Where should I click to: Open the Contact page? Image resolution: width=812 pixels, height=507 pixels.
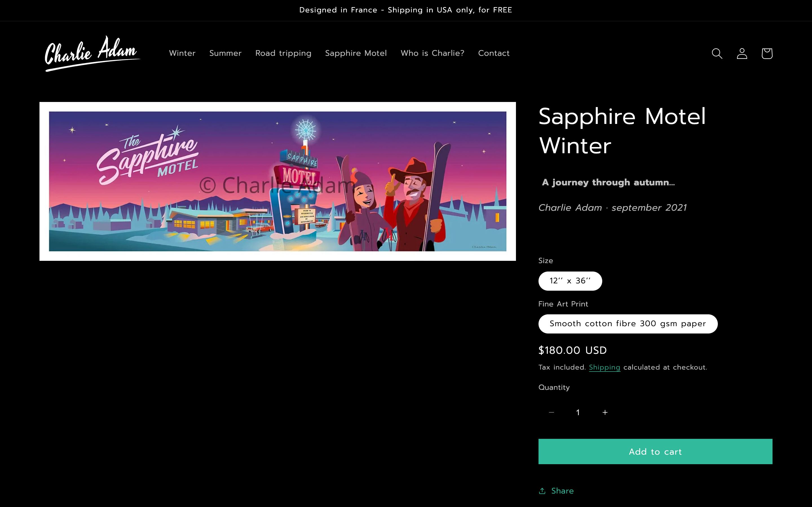(494, 53)
